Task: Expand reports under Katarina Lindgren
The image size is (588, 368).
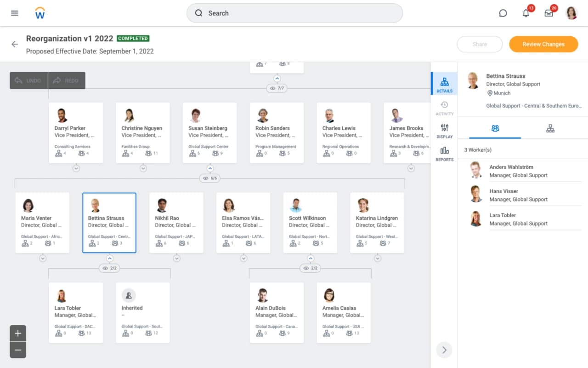Action: [x=378, y=259]
